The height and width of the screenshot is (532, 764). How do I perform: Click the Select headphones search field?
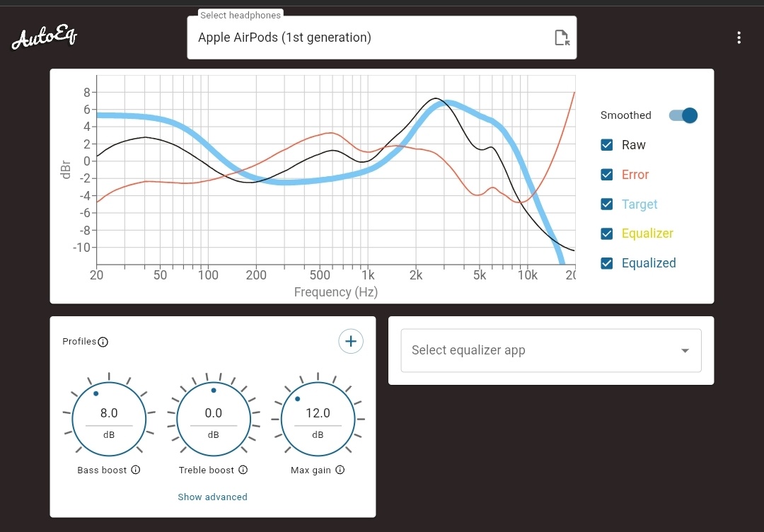click(368, 37)
